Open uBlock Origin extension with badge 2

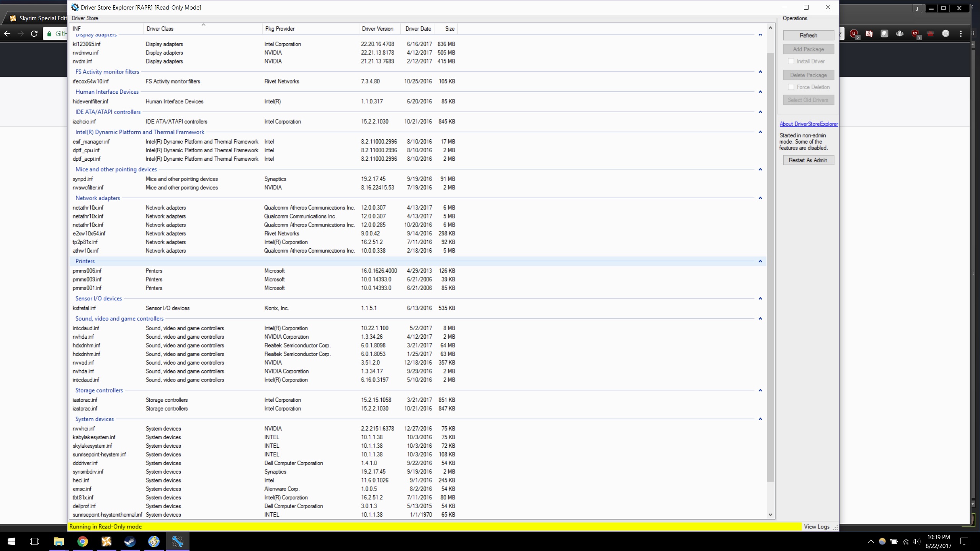click(854, 34)
